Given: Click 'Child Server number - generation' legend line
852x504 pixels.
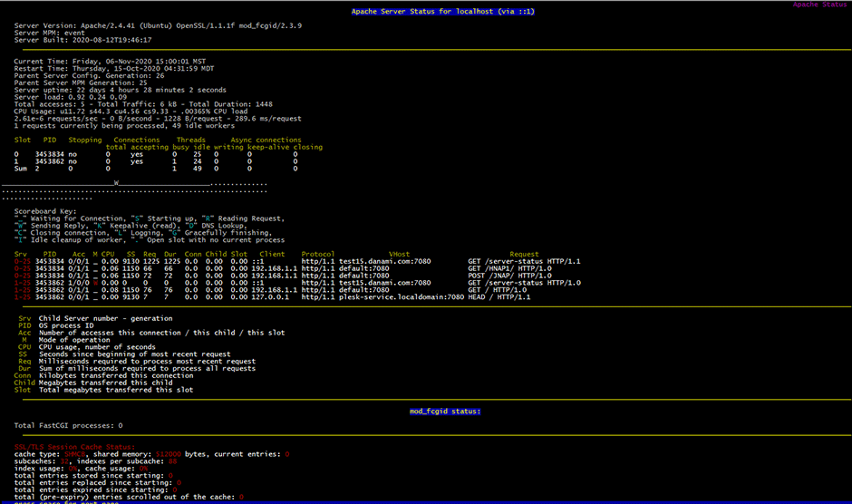Looking at the screenshot, I should point(105,318).
